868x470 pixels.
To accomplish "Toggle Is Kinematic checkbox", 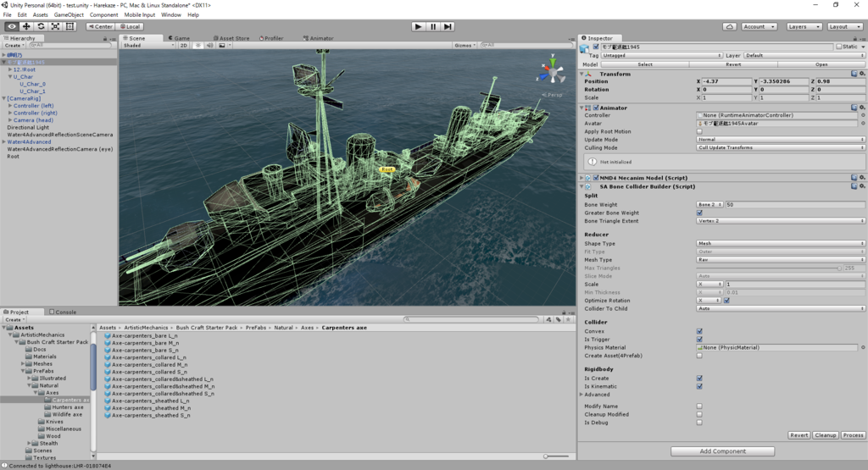I will pos(699,386).
